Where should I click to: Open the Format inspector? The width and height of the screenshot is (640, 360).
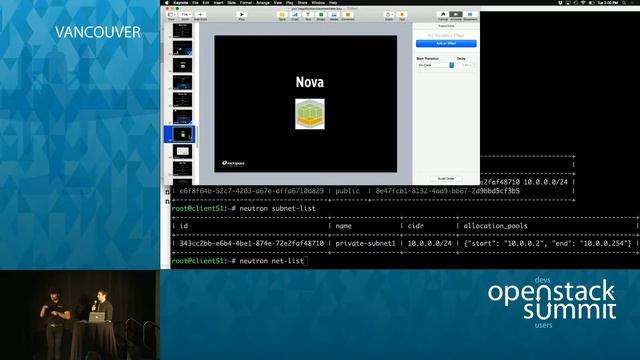443,15
